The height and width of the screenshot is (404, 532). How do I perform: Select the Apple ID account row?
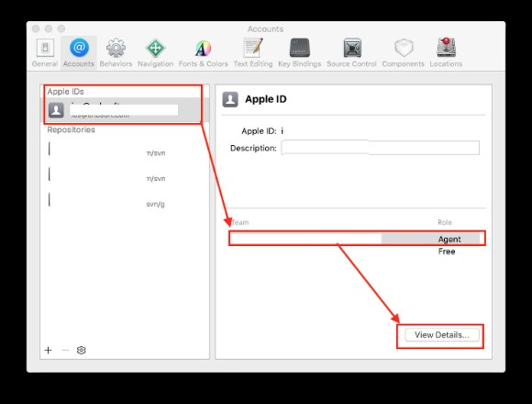tap(125, 110)
